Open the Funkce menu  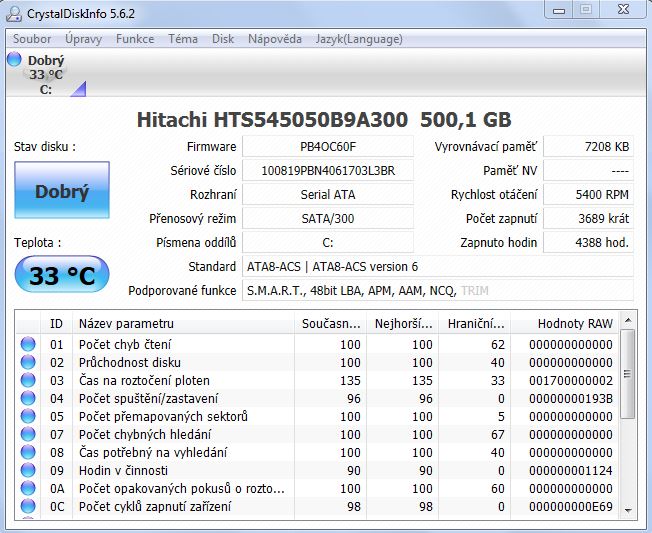(135, 39)
